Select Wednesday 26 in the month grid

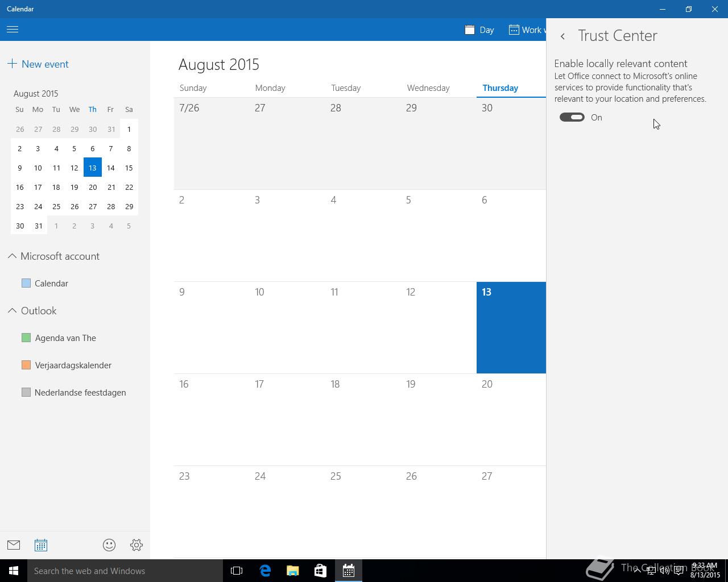point(439,512)
